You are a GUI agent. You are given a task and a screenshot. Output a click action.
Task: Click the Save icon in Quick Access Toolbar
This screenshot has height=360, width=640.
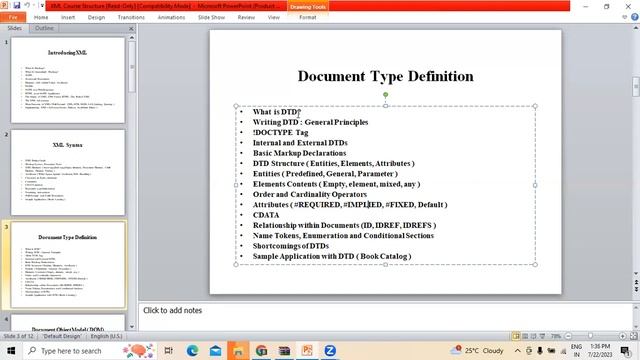(x=17, y=5)
